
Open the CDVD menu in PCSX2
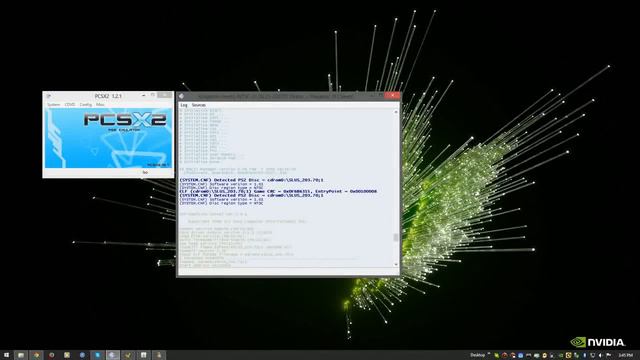point(70,105)
